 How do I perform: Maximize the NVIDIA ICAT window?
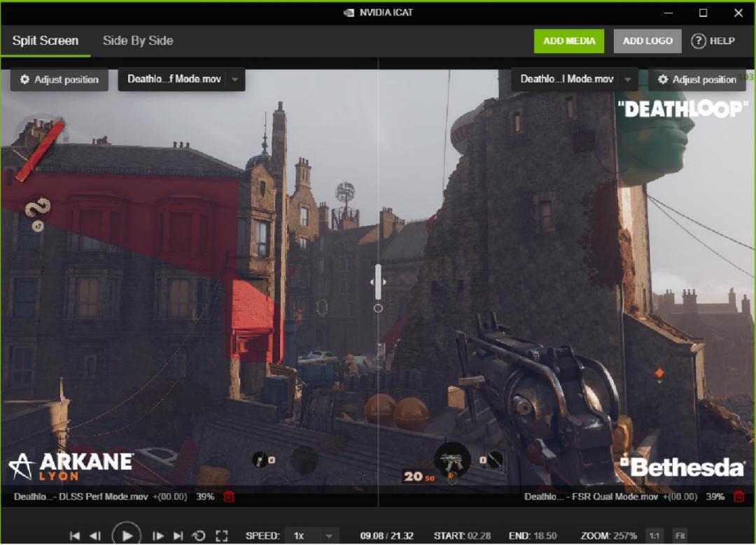point(703,13)
